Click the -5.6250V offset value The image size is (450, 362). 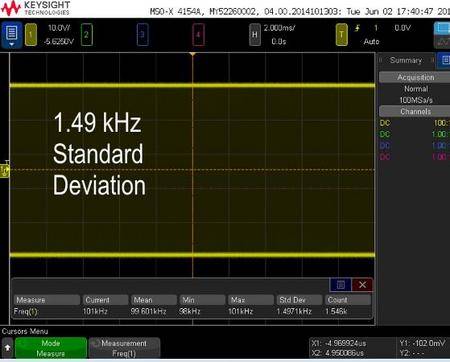(x=59, y=42)
